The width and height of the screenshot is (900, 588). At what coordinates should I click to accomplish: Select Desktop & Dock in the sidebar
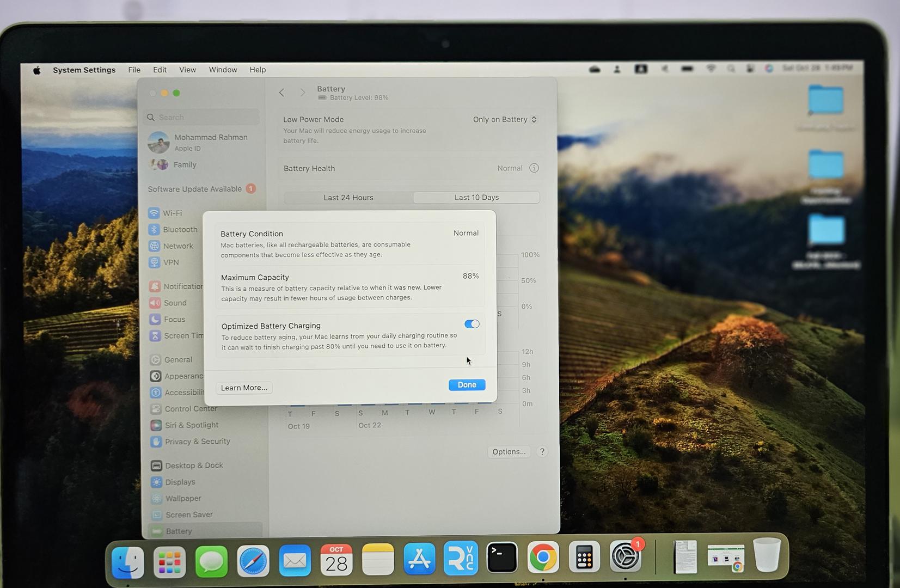pos(187,465)
